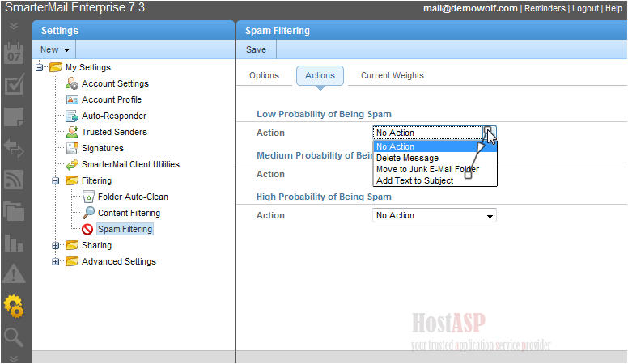This screenshot has width=628, height=364.
Task: Open the Search magnifier icon in sidebar
Action: pos(14,337)
